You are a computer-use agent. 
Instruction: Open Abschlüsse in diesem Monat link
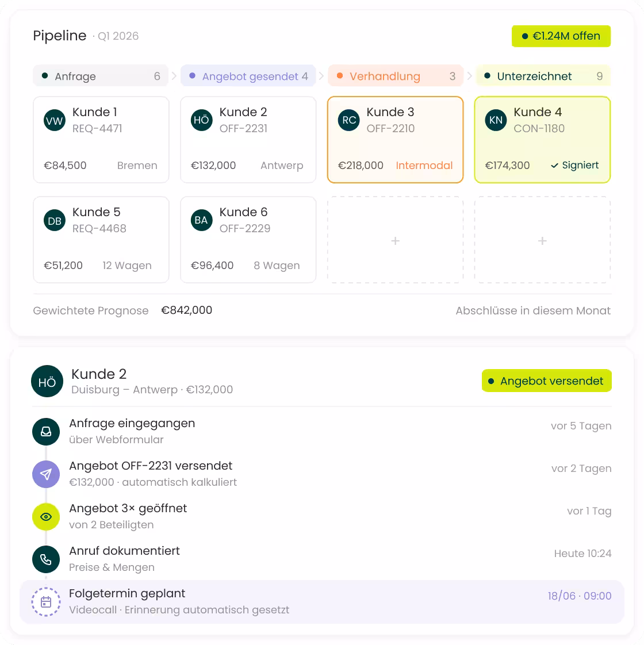point(533,310)
